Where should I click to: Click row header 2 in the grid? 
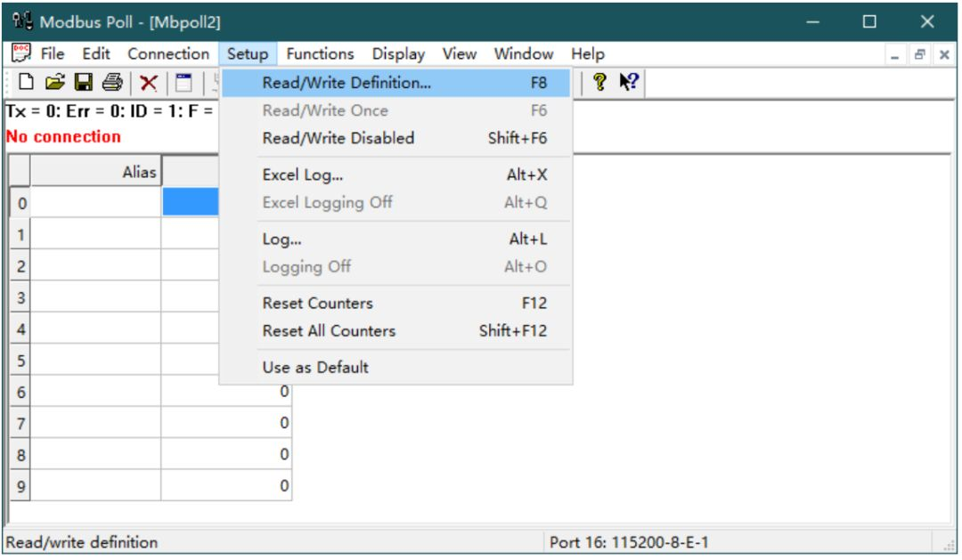[x=20, y=266]
